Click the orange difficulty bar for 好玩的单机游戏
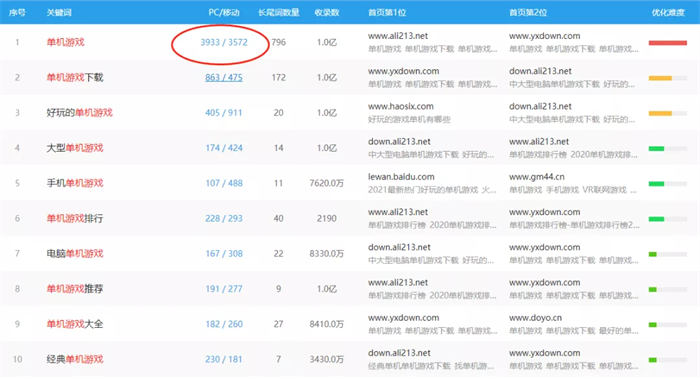700x379 pixels. click(660, 113)
